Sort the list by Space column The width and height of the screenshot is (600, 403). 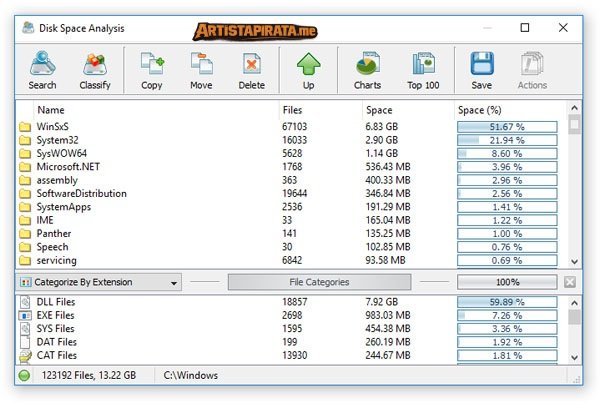point(379,110)
